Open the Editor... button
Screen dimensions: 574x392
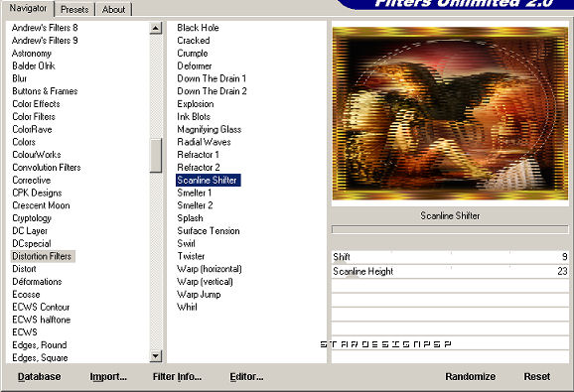coord(246,377)
